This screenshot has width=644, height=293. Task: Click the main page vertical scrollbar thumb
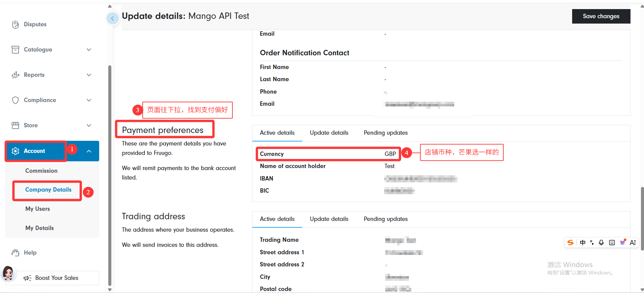642,218
